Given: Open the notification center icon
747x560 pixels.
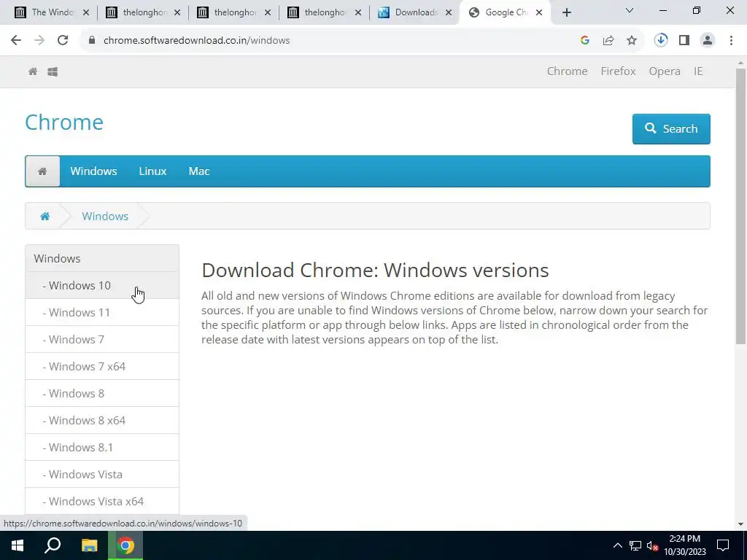Looking at the screenshot, I should pos(723,545).
